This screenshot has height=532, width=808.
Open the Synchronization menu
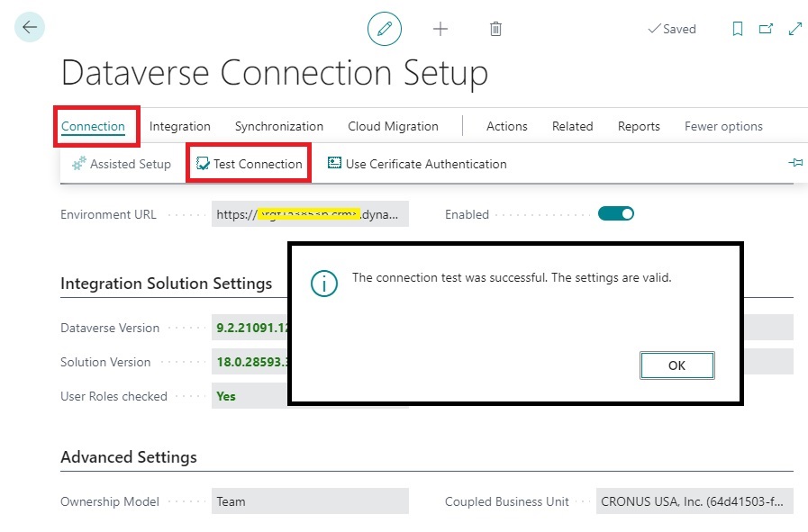pos(279,126)
